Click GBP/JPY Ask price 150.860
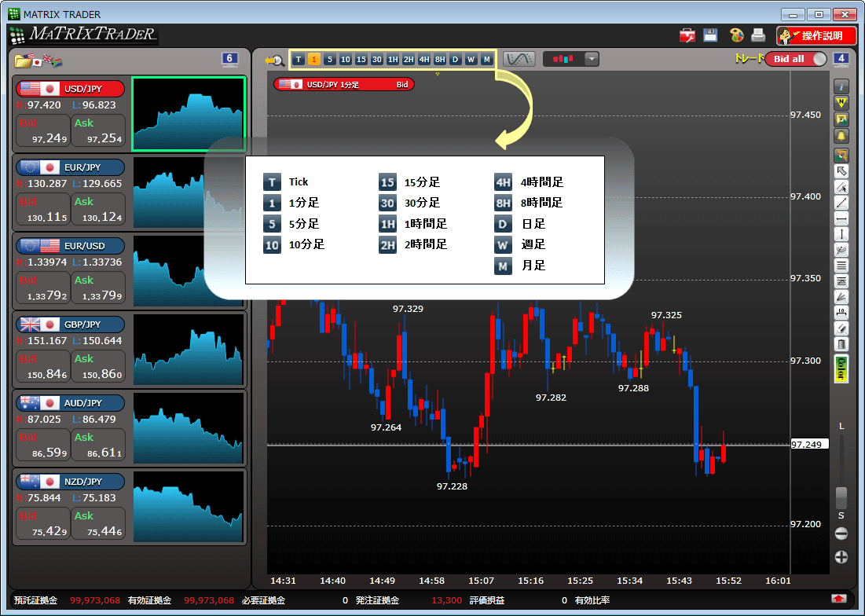This screenshot has height=616, width=865. (x=98, y=367)
